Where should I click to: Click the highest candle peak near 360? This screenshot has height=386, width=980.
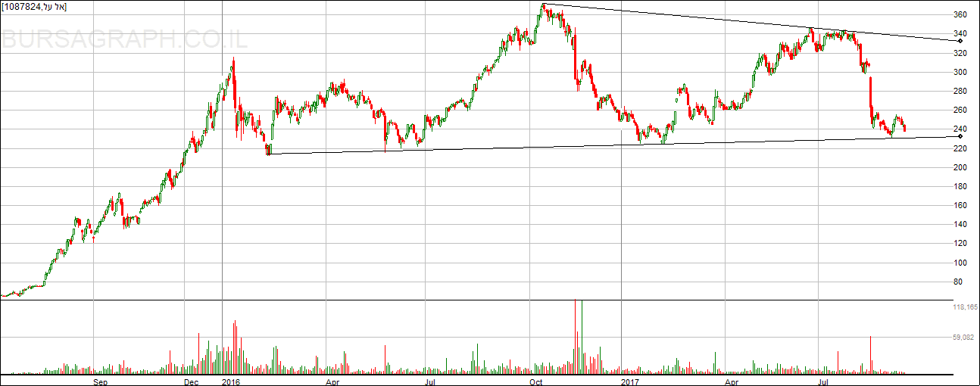[543, 6]
